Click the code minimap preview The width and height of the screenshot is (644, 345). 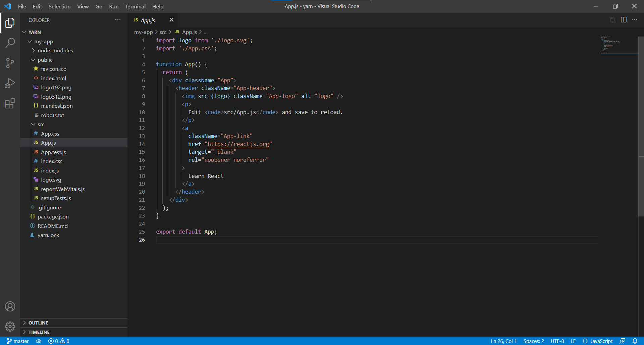[619, 45]
